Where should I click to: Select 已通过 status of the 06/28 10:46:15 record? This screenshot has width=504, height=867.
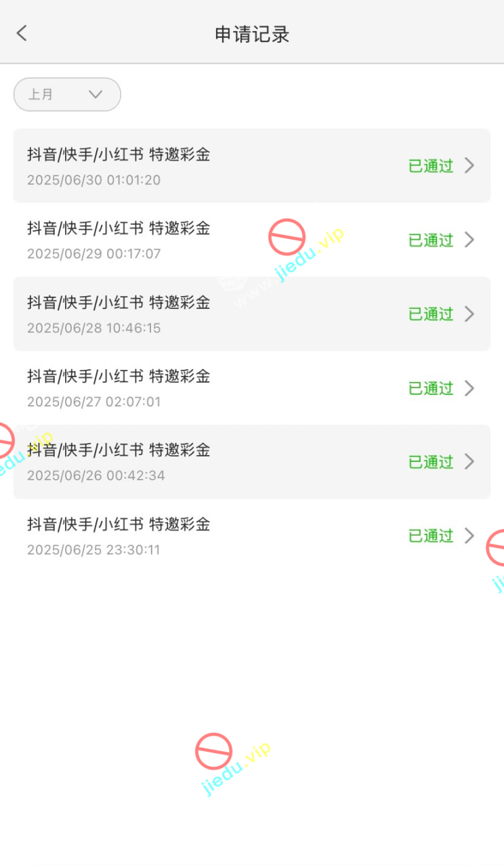tap(431, 314)
